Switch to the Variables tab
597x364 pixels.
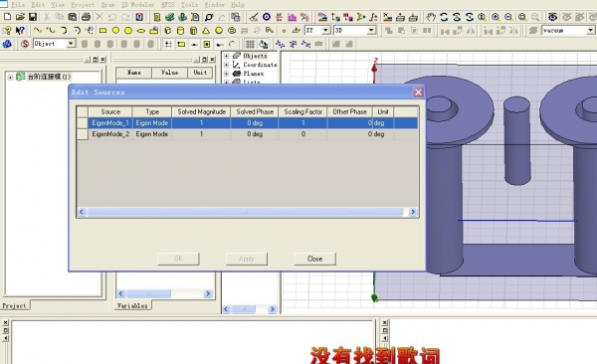tap(132, 305)
